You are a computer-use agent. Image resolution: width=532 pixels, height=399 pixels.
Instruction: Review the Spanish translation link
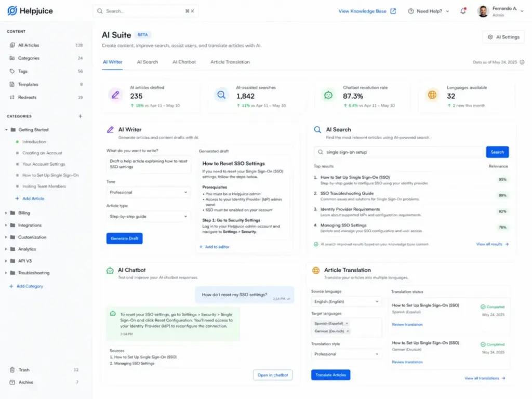click(407, 325)
